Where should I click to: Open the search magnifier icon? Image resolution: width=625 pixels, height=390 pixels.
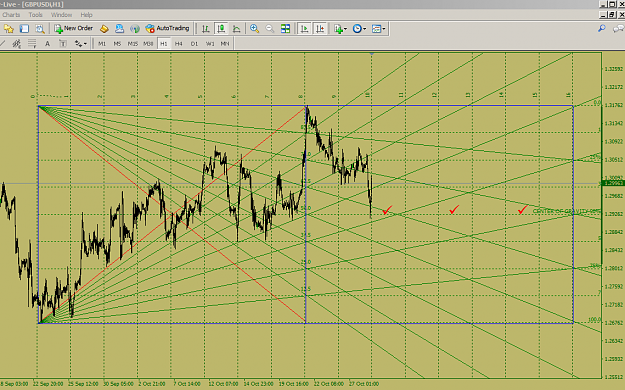click(602, 28)
